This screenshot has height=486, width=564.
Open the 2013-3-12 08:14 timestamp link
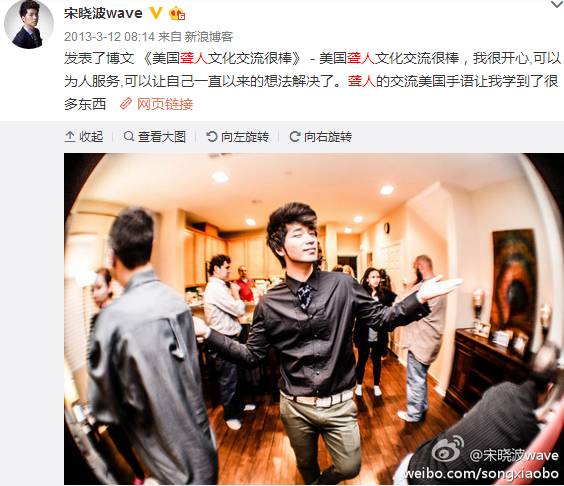[109, 37]
